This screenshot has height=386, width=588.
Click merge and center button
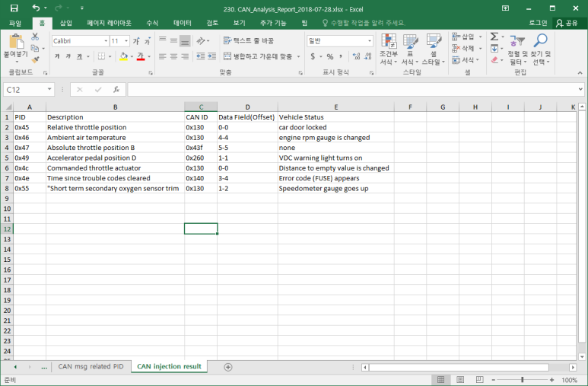[x=258, y=56]
